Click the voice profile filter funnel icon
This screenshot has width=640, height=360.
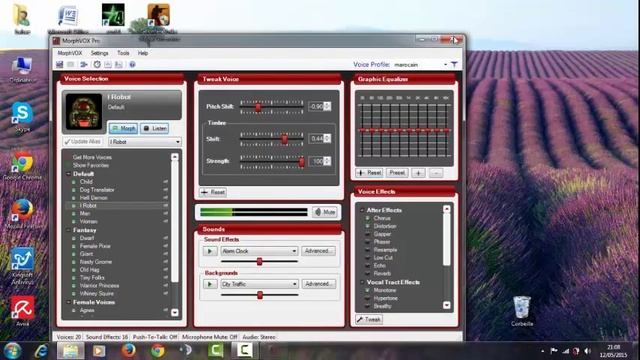coord(454,64)
